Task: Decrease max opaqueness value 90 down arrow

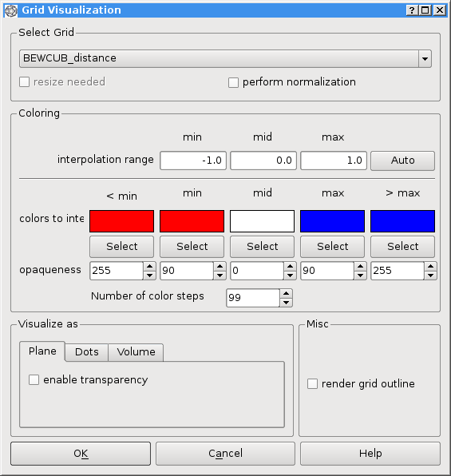Action: (x=360, y=275)
